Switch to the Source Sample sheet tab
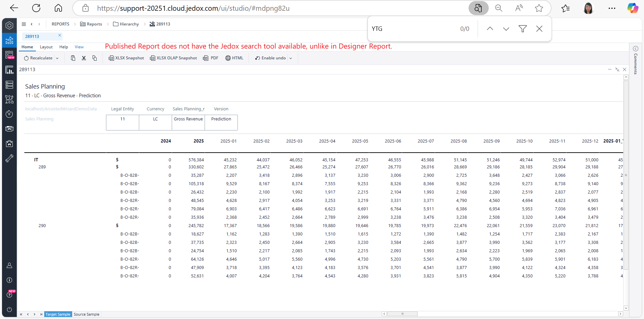The image size is (644, 319). (86, 314)
